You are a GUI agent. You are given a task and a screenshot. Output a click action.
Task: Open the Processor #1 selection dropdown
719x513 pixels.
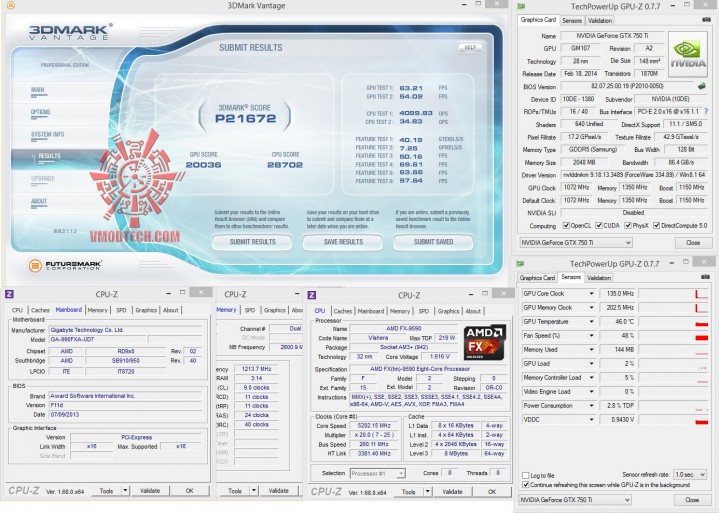(x=377, y=473)
